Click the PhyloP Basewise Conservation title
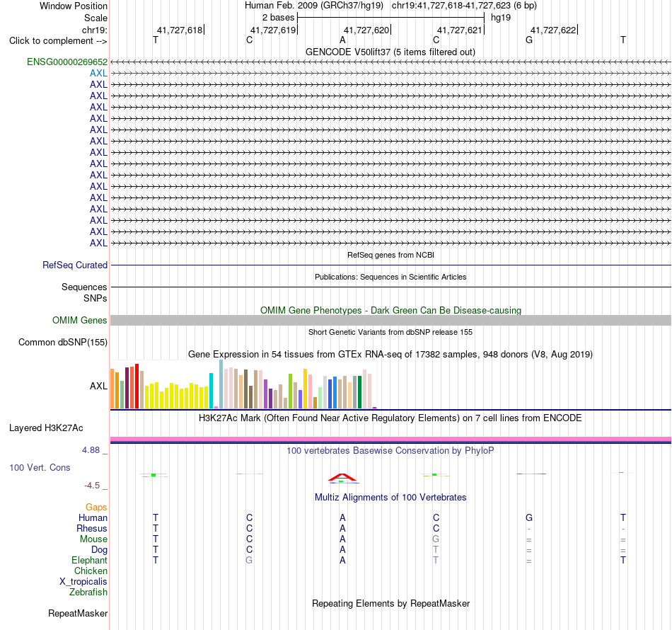 click(390, 450)
